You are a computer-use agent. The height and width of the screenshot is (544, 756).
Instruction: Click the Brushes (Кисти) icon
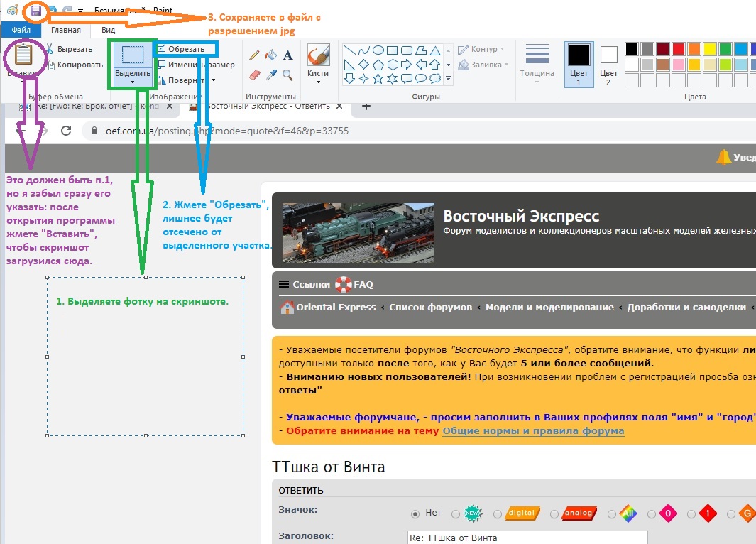point(318,55)
